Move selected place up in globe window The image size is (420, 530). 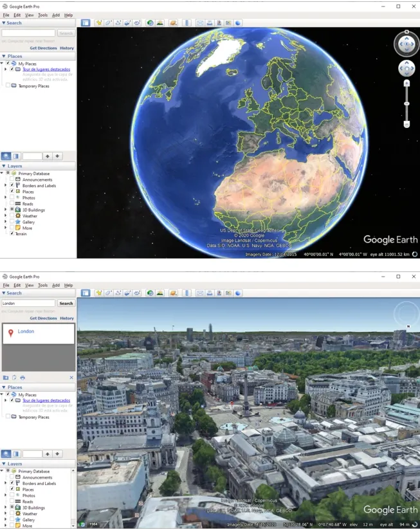48,156
